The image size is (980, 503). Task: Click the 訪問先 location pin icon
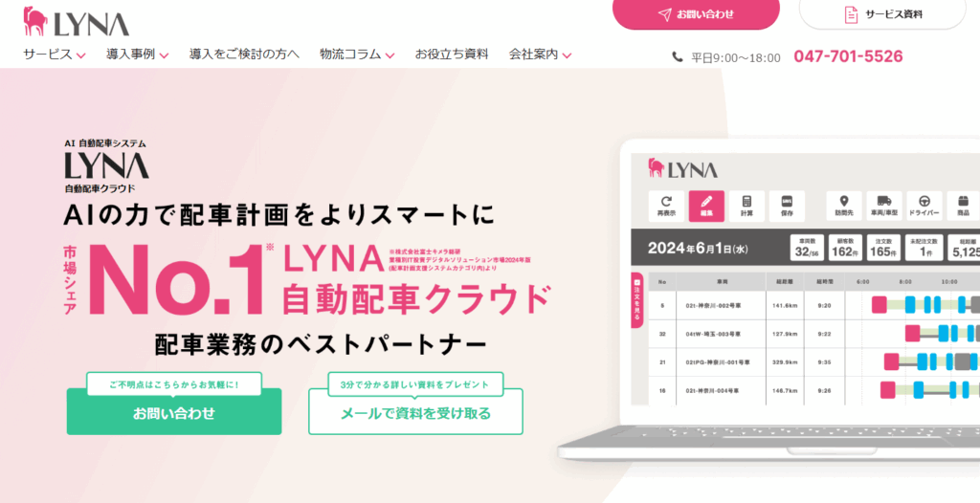(x=844, y=201)
